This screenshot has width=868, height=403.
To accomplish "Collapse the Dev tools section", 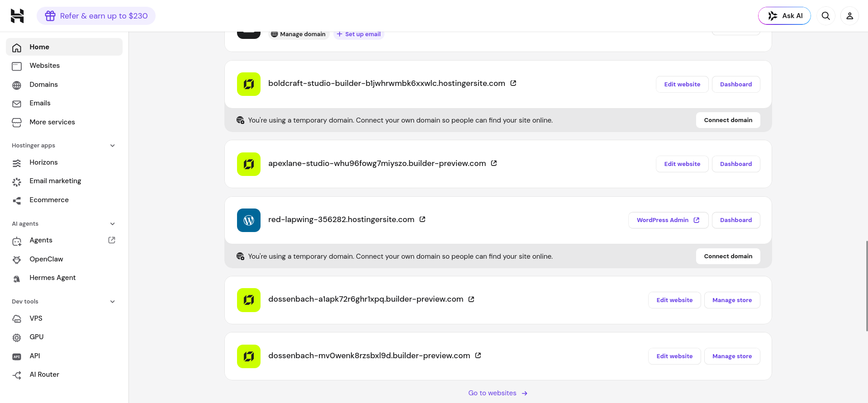I will point(113,302).
